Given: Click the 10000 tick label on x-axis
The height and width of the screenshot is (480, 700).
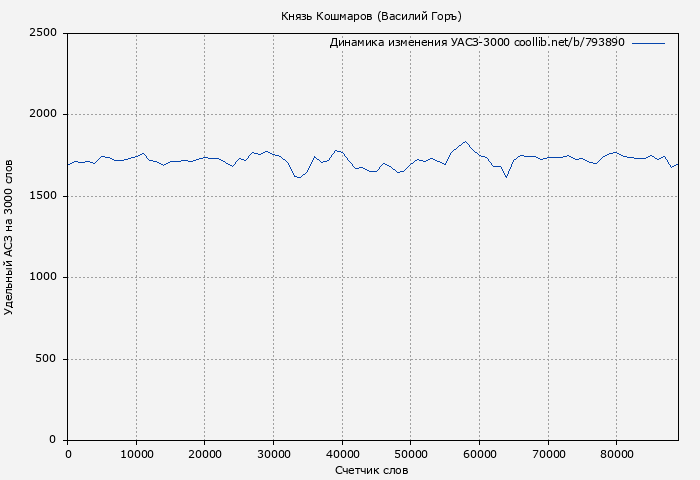Looking at the screenshot, I should point(136,454).
